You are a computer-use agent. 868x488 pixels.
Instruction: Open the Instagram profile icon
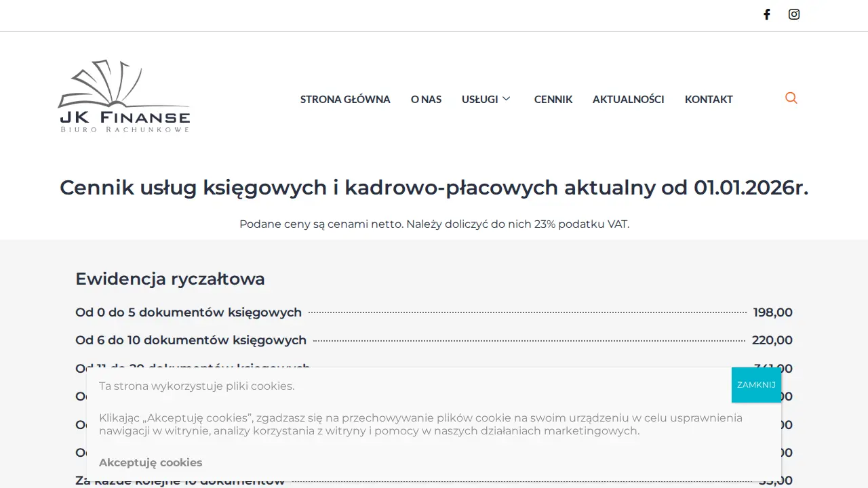(x=794, y=14)
